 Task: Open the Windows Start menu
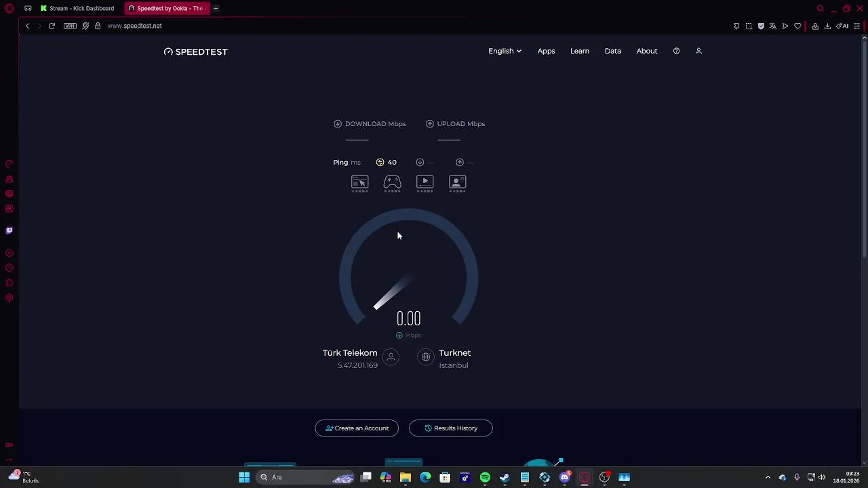[x=244, y=477]
